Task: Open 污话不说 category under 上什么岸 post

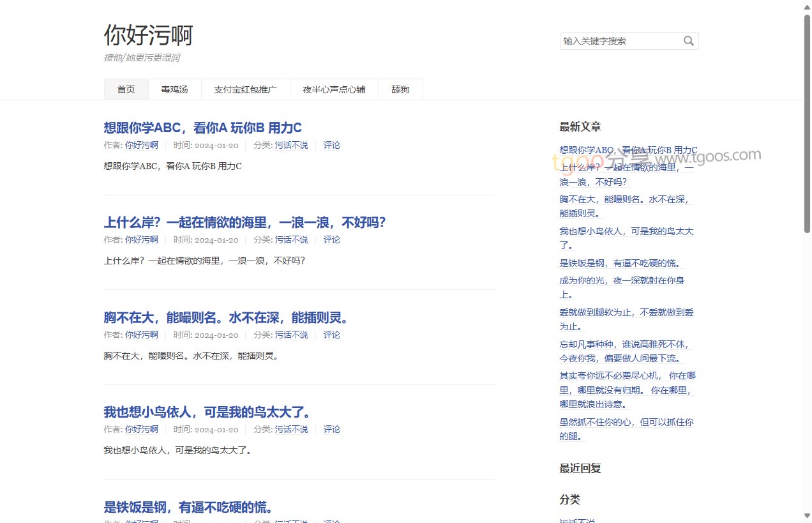Action: click(x=291, y=239)
